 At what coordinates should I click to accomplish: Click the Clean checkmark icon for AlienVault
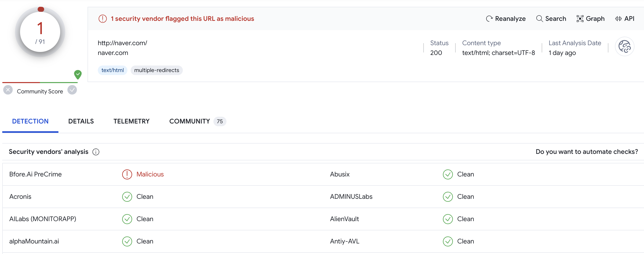(448, 219)
